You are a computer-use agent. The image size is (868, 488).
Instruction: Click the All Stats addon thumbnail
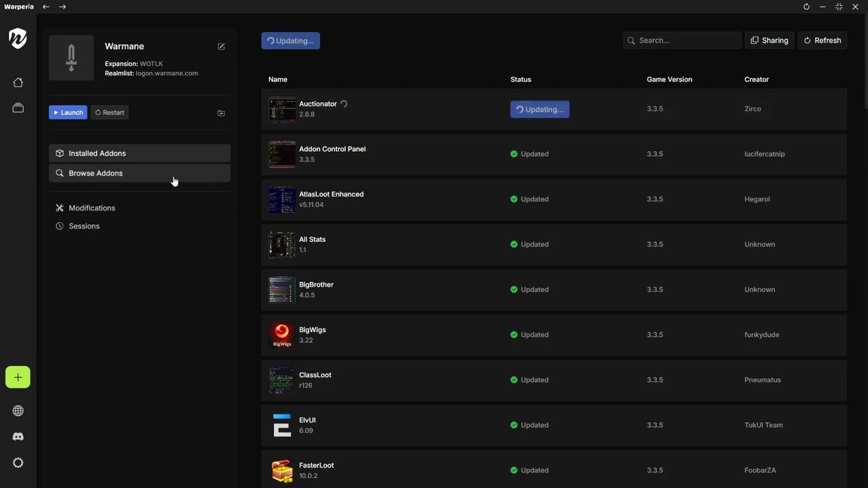click(x=282, y=245)
